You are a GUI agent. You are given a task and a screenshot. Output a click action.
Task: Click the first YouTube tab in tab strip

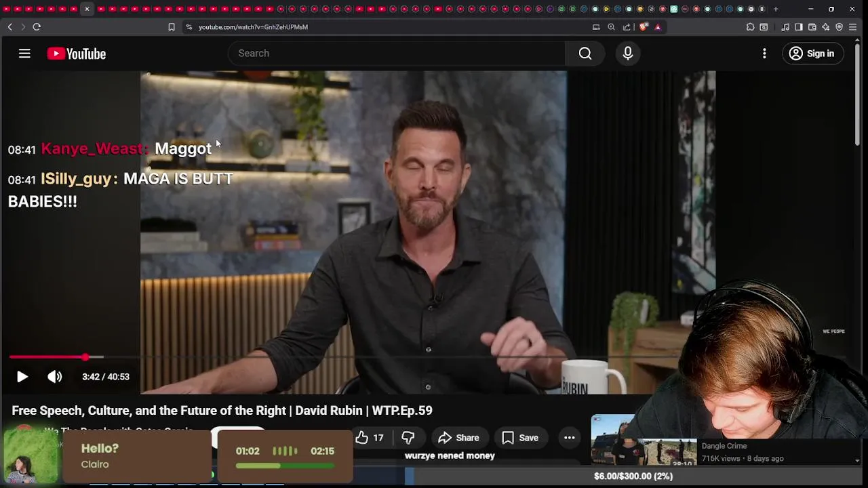pos(7,9)
